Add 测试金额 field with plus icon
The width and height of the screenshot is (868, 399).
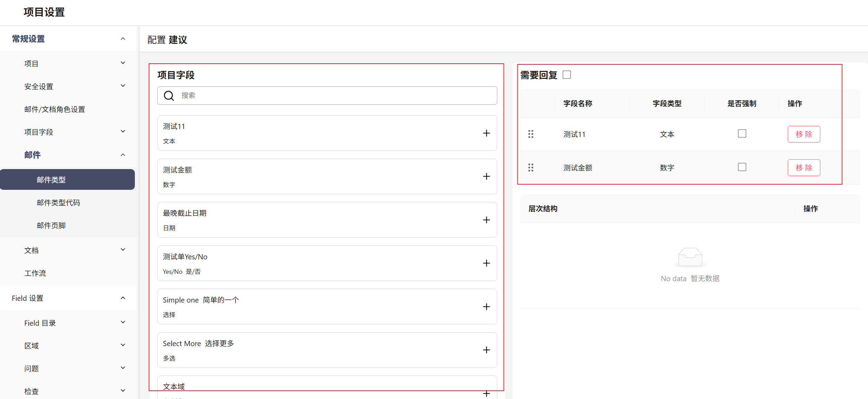486,176
